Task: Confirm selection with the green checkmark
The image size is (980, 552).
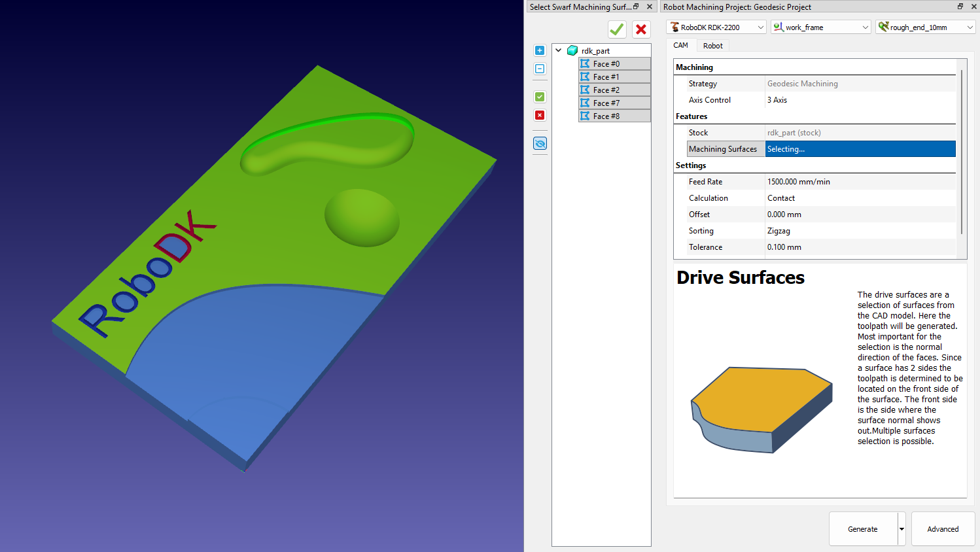Action: (x=617, y=29)
